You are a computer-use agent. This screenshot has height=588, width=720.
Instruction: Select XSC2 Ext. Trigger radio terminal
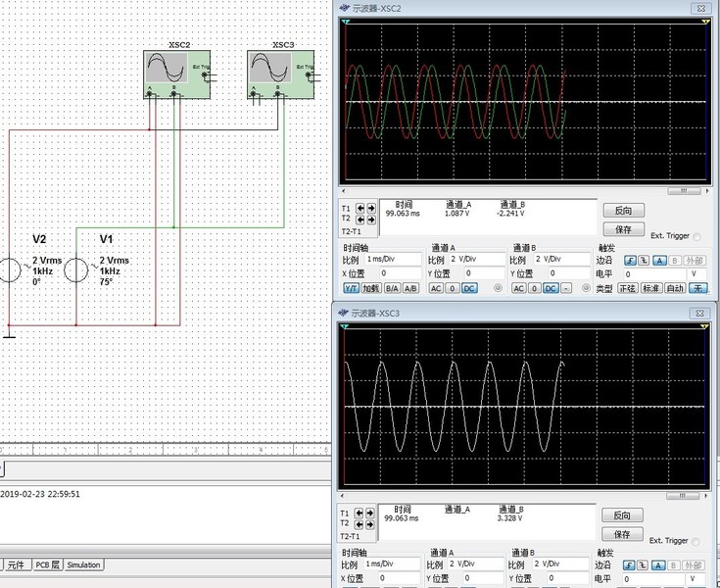click(696, 236)
